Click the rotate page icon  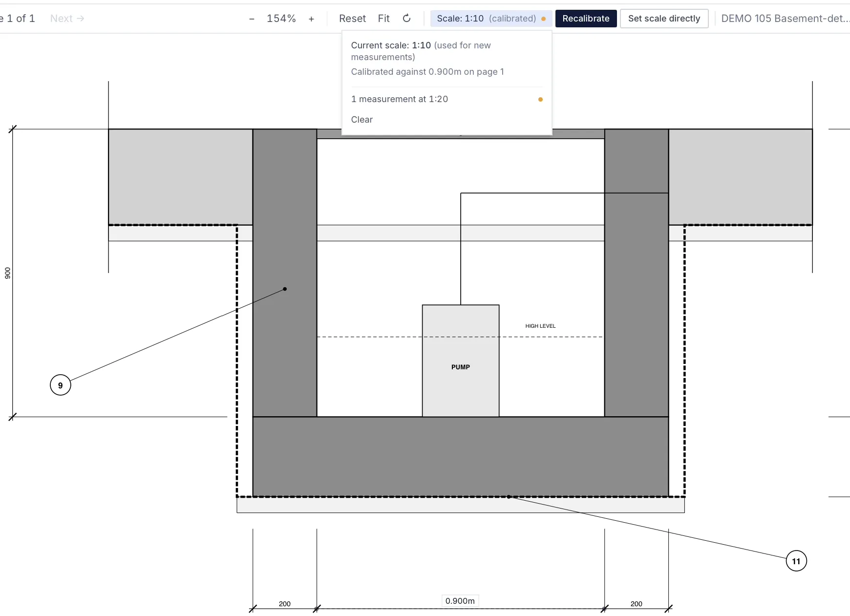[406, 19]
